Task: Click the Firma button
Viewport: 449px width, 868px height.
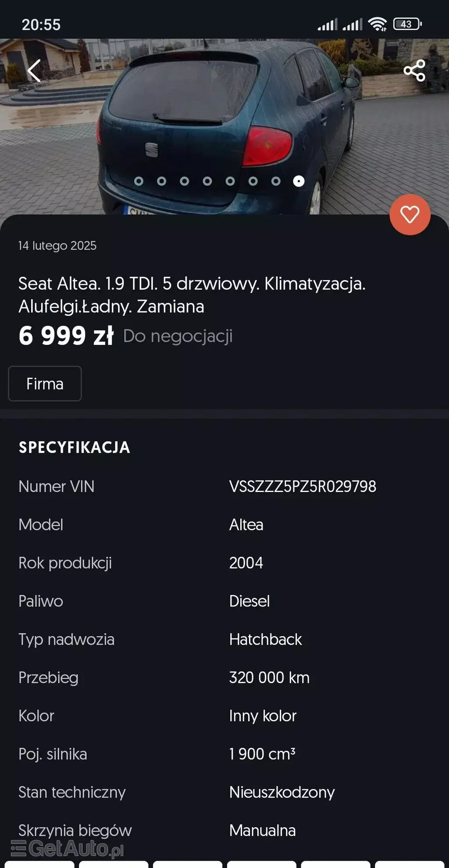Action: 44,384
